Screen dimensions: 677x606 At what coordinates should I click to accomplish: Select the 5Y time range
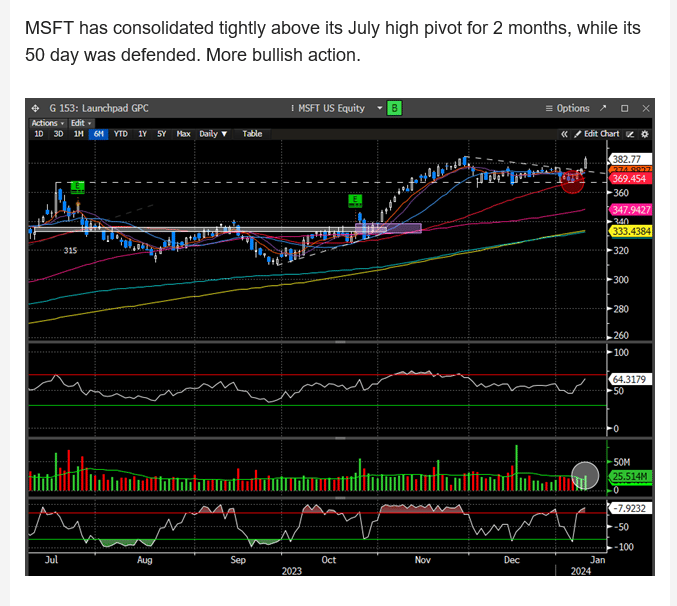pyautogui.click(x=161, y=134)
